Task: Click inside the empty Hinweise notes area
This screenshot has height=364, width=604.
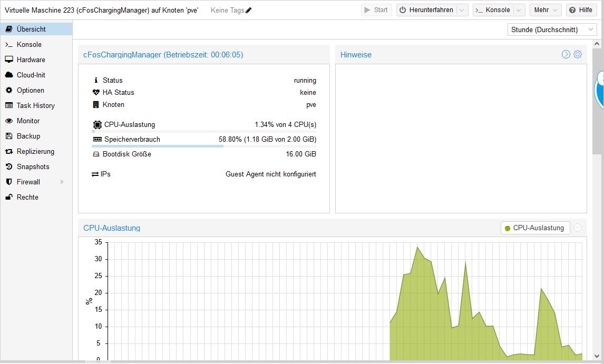Action: coord(461,139)
